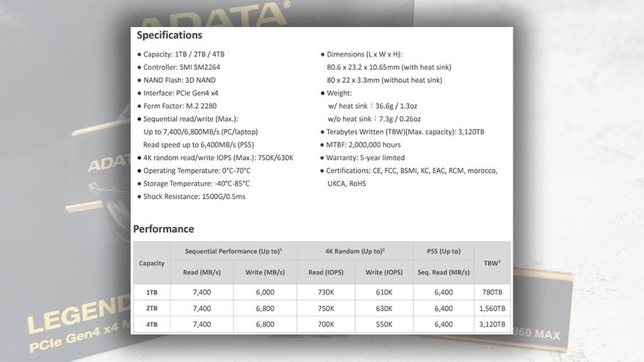Viewport: 644px width, 362px height.
Task: Select the 4TB row label
Action: 151,325
